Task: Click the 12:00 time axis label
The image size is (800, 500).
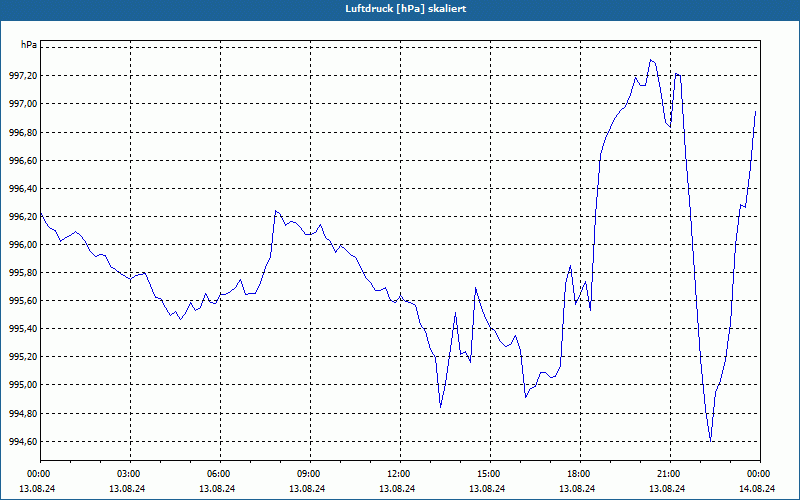Action: (400, 474)
